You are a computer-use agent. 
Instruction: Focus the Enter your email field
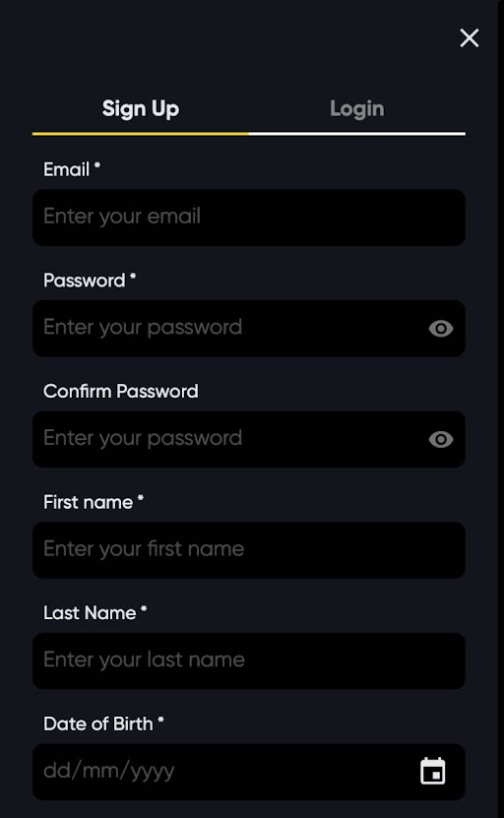249,218
